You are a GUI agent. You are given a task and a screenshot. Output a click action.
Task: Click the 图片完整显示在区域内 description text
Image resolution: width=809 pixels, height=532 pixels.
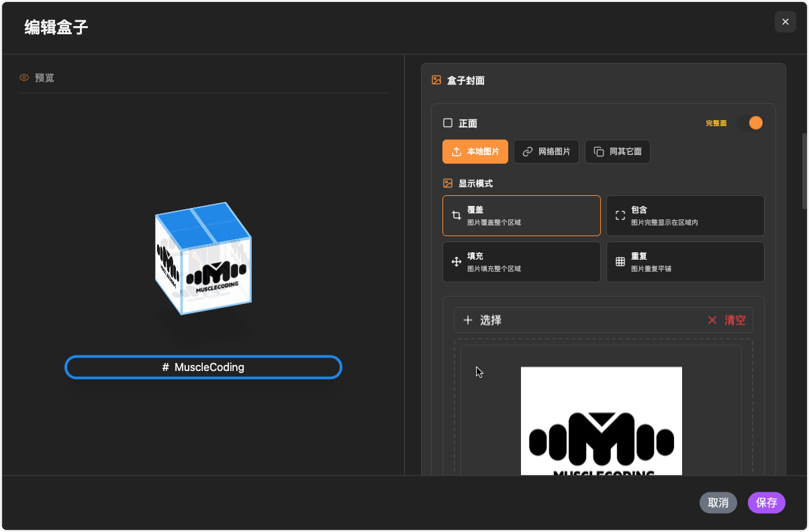pyautogui.click(x=665, y=222)
